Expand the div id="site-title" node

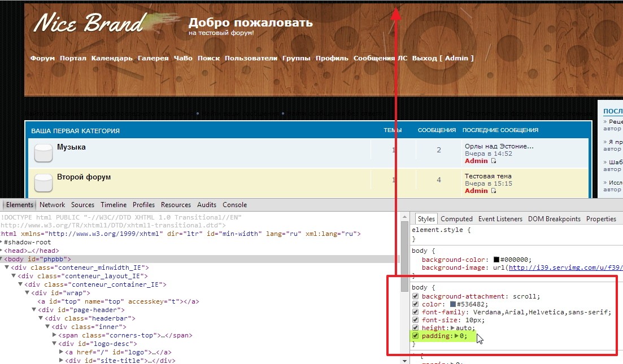[x=61, y=361]
